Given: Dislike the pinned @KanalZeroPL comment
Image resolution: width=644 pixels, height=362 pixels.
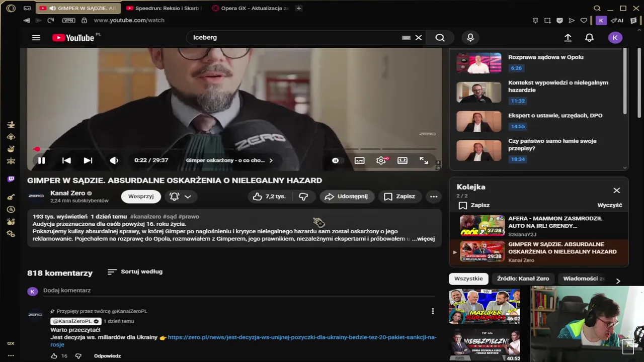Looking at the screenshot, I should click(78, 356).
